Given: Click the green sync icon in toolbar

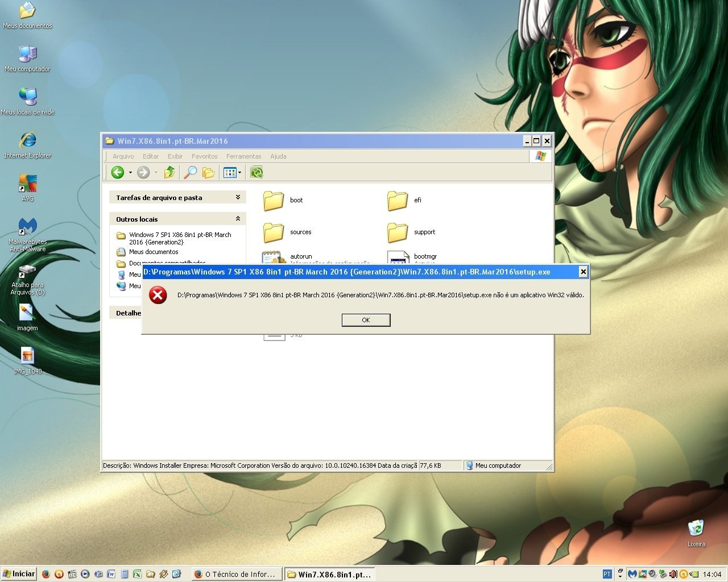Looking at the screenshot, I should click(257, 172).
